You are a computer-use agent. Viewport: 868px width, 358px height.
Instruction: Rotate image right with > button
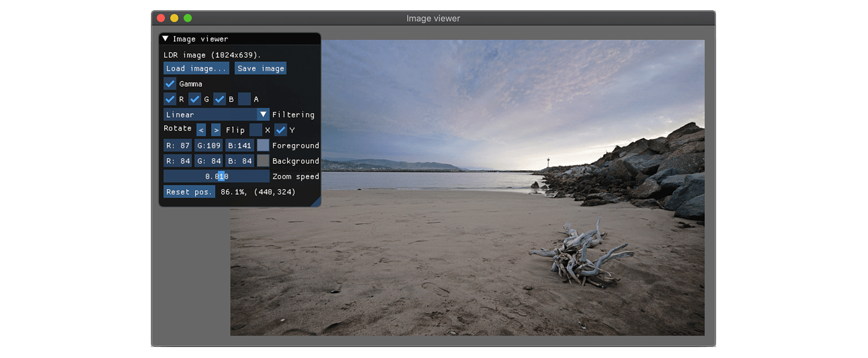pyautogui.click(x=216, y=130)
